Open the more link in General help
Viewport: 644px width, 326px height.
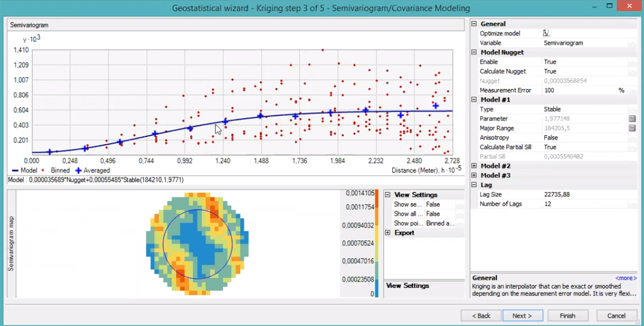[x=626, y=278]
